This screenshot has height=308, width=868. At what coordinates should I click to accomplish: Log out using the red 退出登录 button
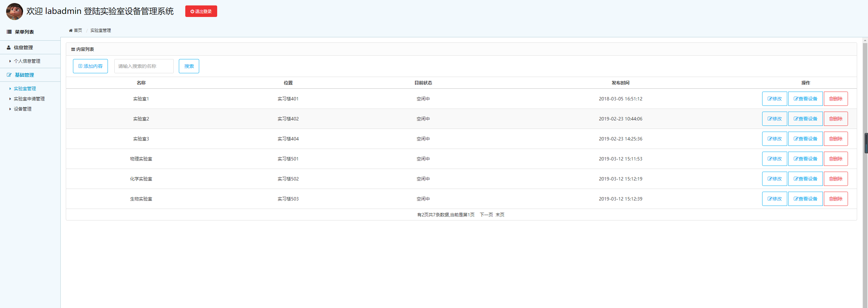[x=201, y=11]
